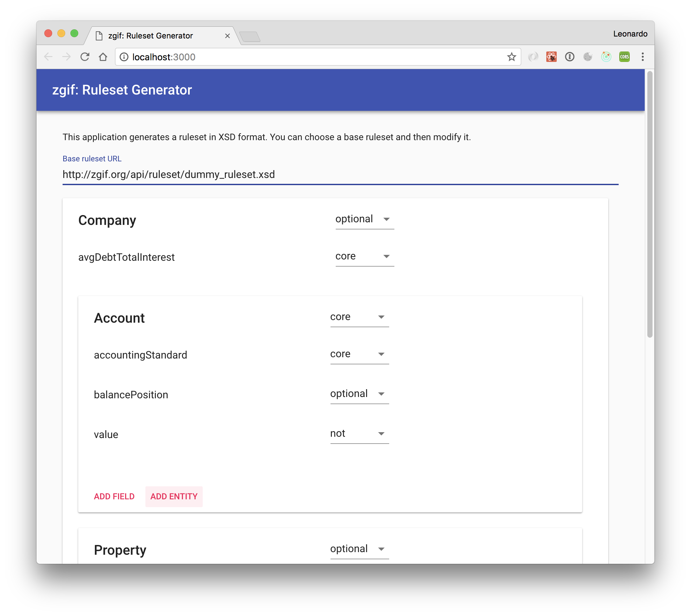Click the Base ruleset URL field
Viewport: 691px width, 616px height.
340,175
